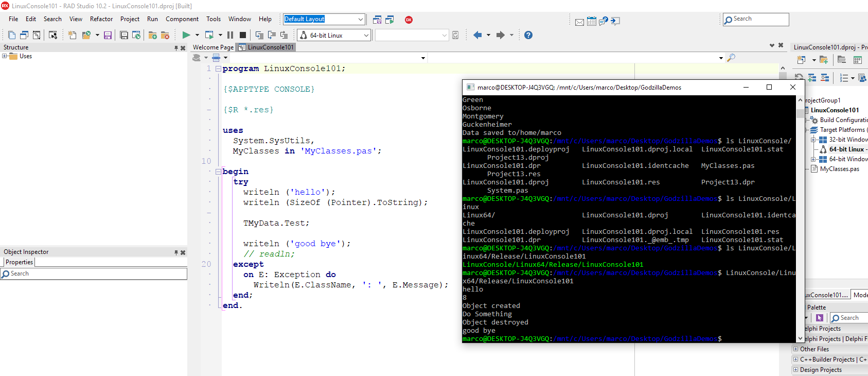Collapse the begin block fold marker
Viewport: 868px width, 376px height.
click(218, 172)
